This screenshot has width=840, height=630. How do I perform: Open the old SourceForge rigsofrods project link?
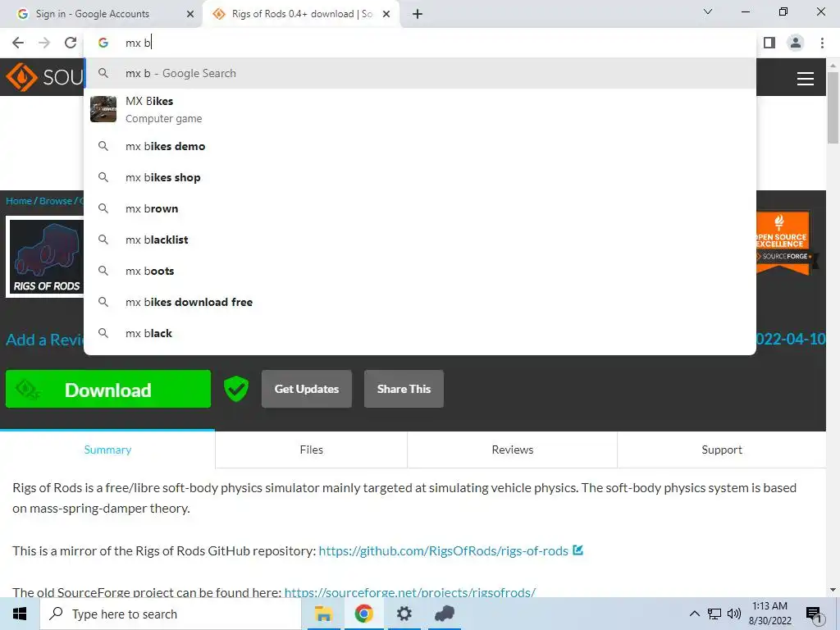[410, 592]
